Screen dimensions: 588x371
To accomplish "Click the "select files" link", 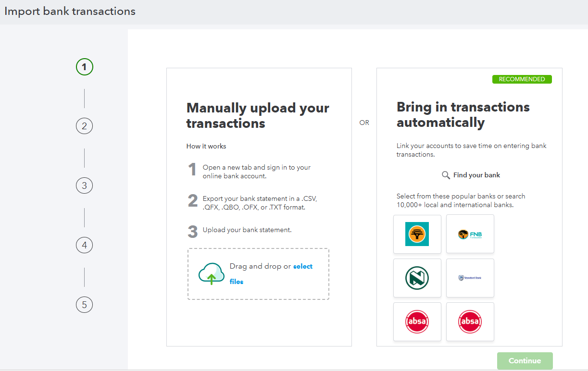I will coord(302,267).
